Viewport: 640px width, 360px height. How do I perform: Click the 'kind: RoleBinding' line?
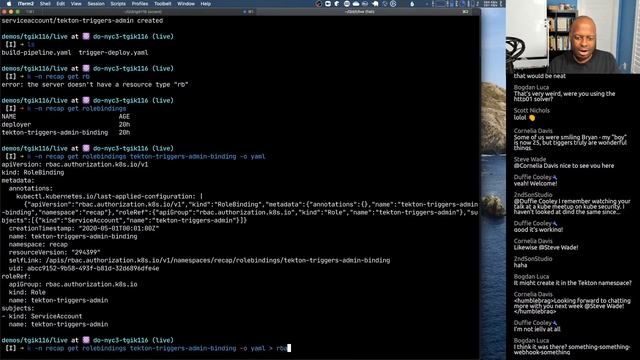click(33, 173)
